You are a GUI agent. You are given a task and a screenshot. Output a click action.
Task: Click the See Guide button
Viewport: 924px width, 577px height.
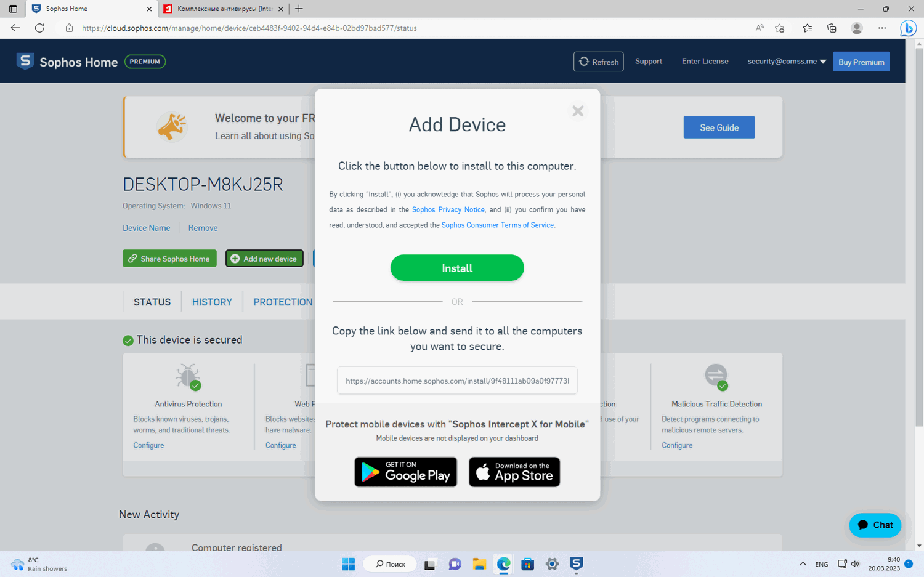[x=719, y=127]
